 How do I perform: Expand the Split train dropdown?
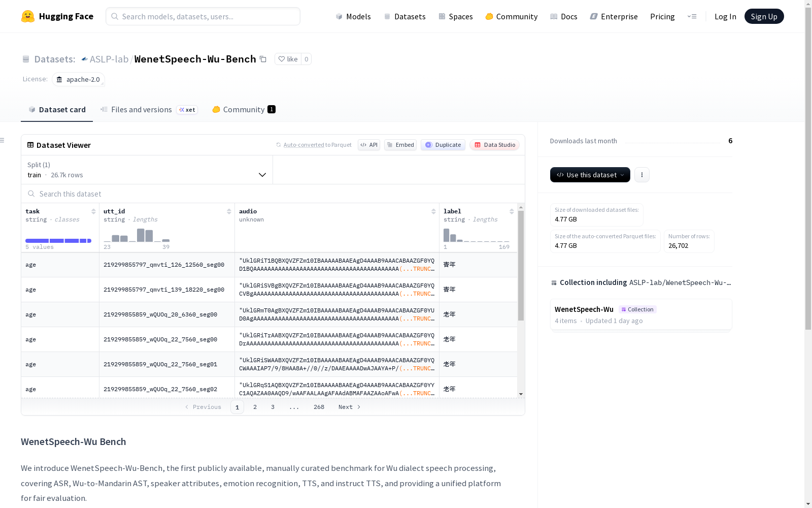pos(147,170)
